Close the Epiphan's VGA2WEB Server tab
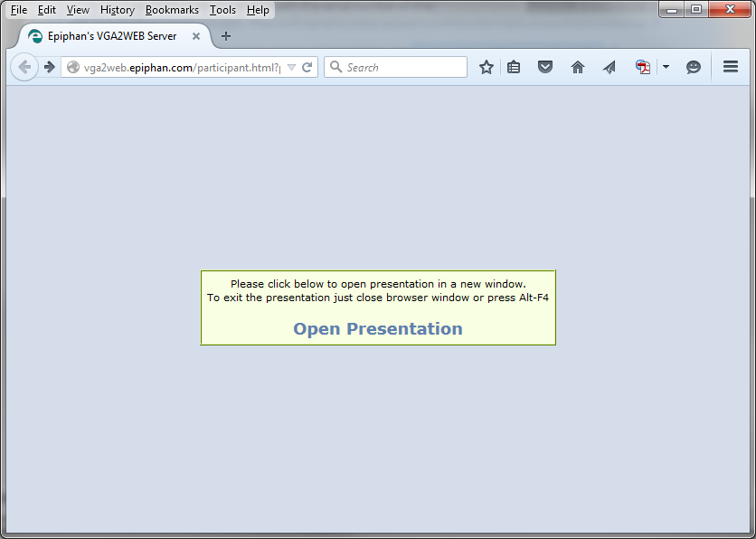 pos(196,36)
